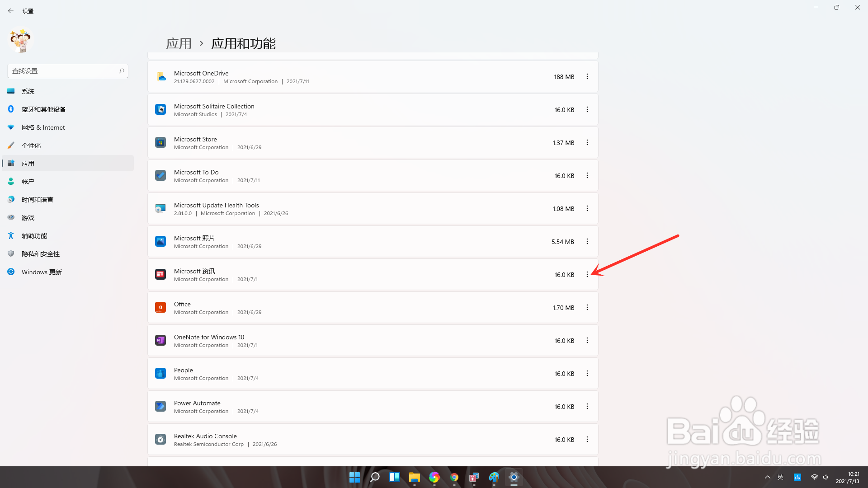
Task: Click the search magnifier in settings box
Action: 122,71
